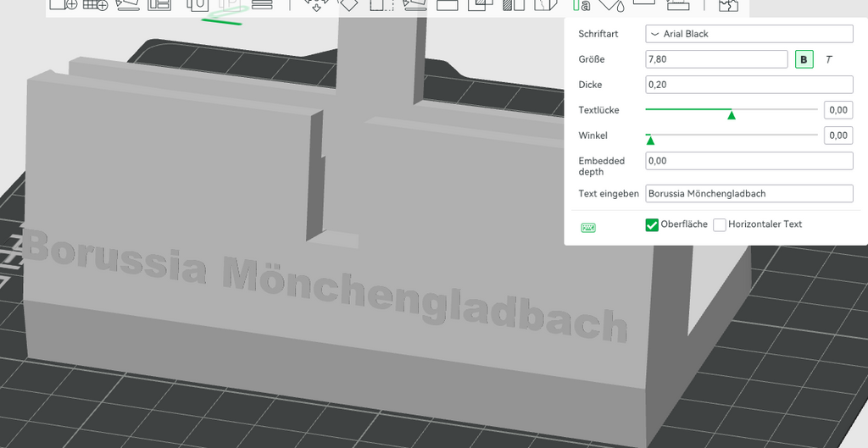Click the Textlücke slider handle
This screenshot has width=868, height=448.
tap(732, 115)
